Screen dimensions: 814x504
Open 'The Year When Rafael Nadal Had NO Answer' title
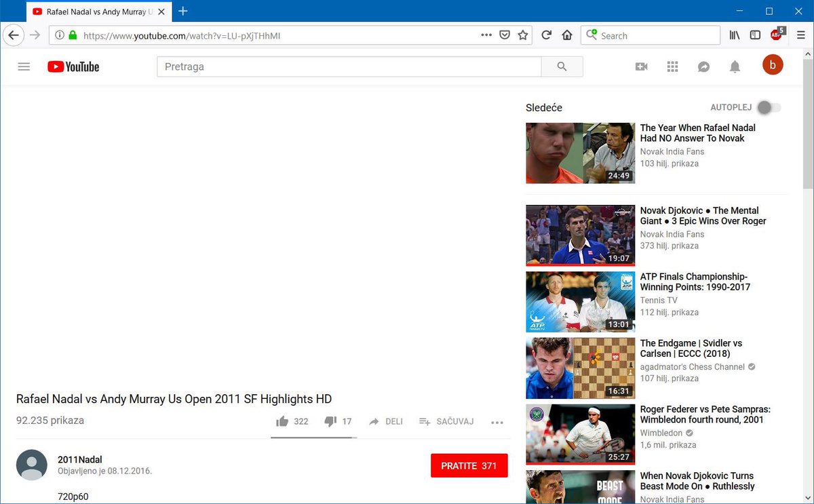[x=698, y=133]
